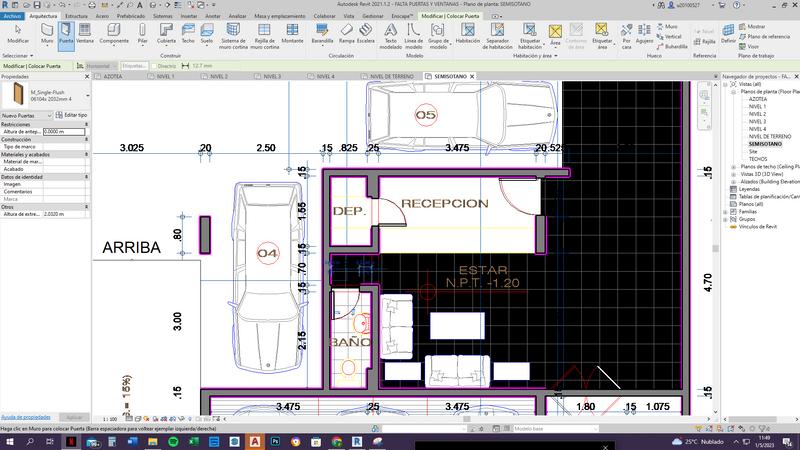Open Ayuda de propiedades link
This screenshot has width=800, height=450.
[26, 417]
